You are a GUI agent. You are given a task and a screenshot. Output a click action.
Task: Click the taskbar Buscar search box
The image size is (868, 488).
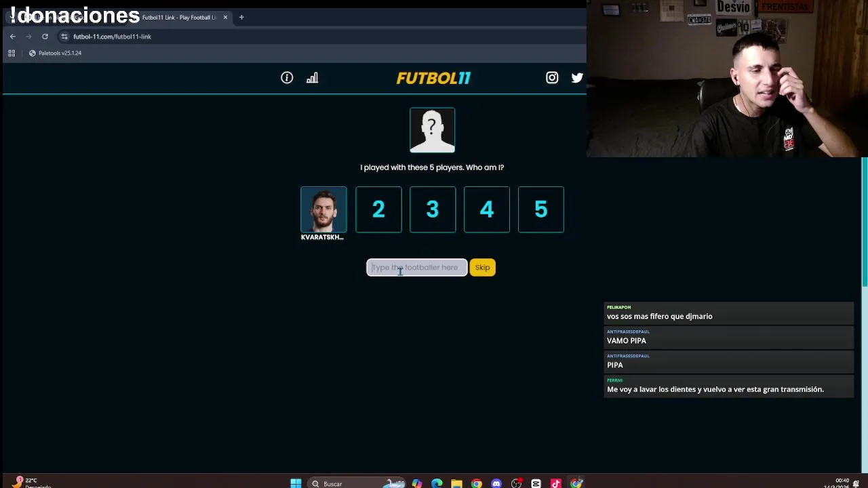click(358, 483)
